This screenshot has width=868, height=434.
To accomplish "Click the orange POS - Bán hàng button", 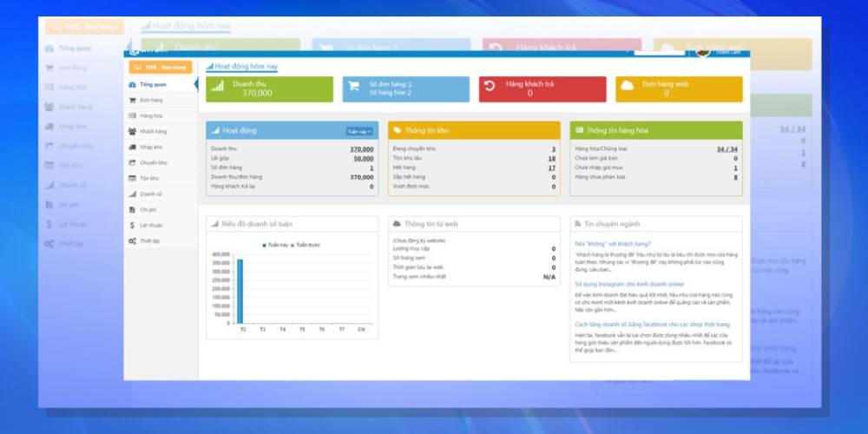I will (160, 67).
